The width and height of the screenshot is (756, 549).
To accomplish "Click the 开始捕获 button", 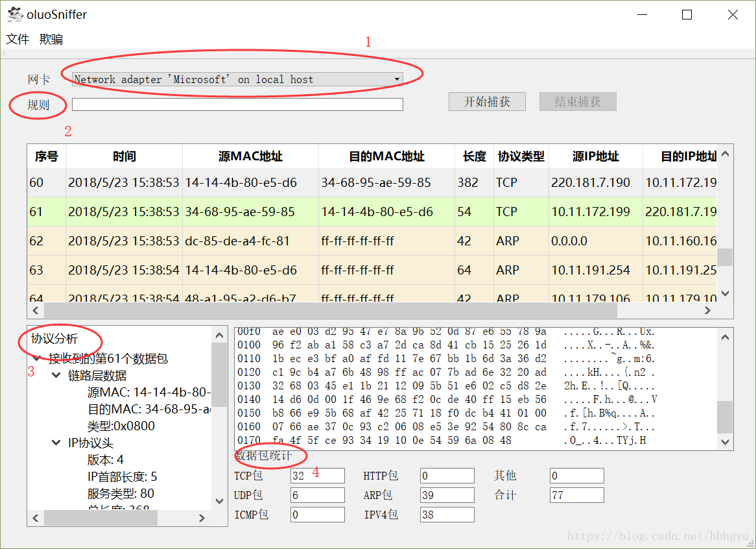I will pyautogui.click(x=487, y=102).
